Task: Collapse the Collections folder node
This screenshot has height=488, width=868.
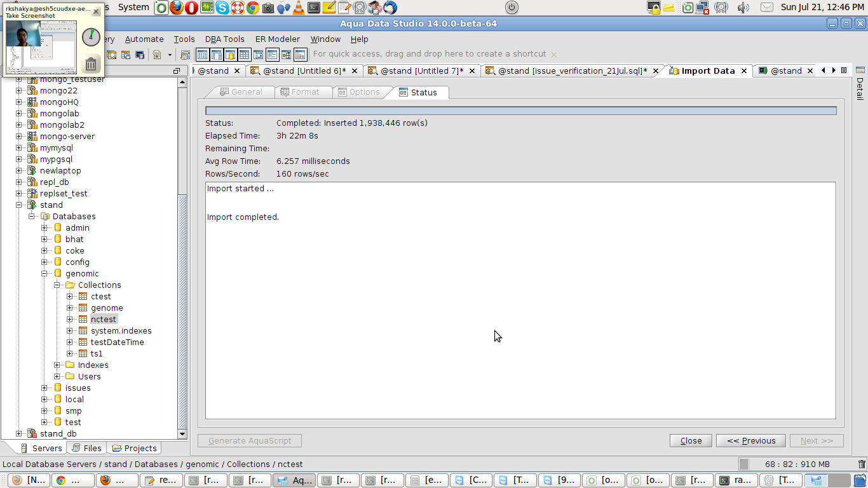Action: (x=57, y=285)
